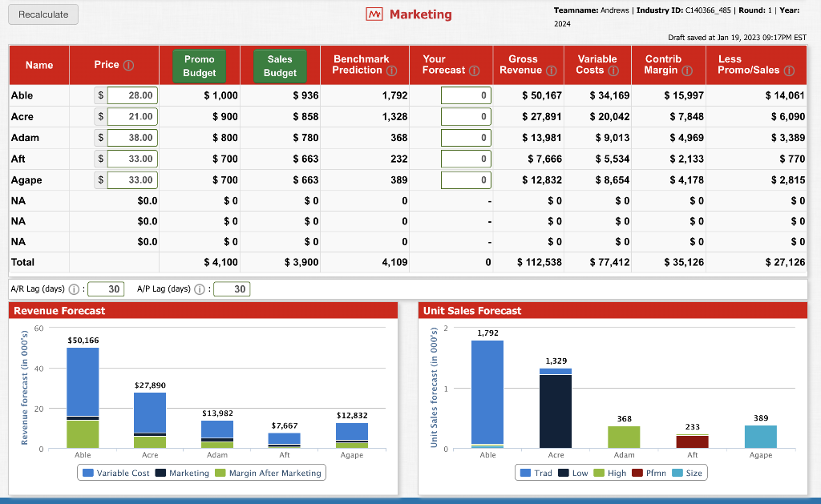Open the Promo Budget column button
Viewport: 821px width, 504px height.
[x=199, y=66]
